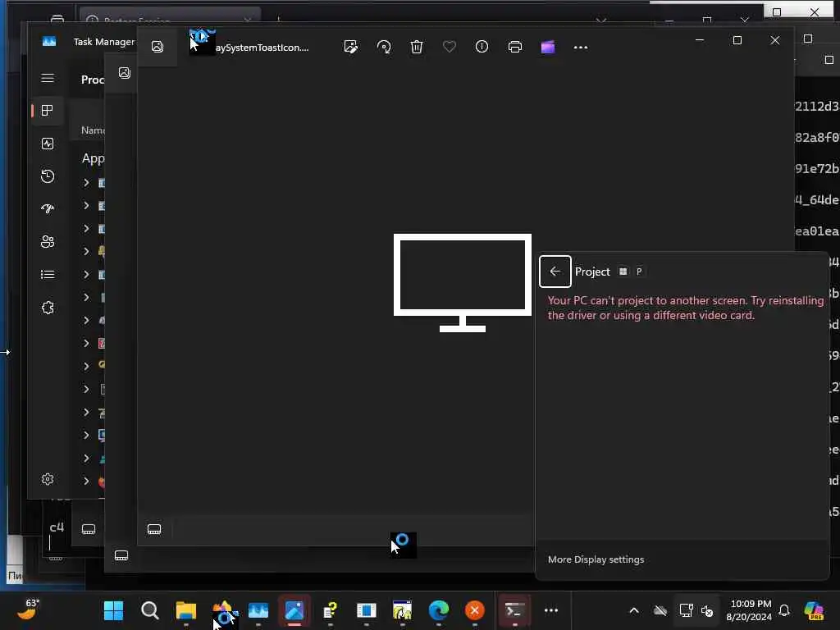
Task: Open Details page in Task Manager sidebar
Action: (47, 274)
